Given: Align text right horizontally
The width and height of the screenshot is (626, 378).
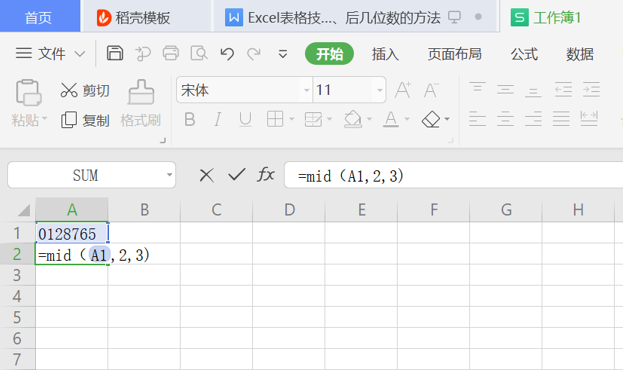Looking at the screenshot, I should coord(533,119).
